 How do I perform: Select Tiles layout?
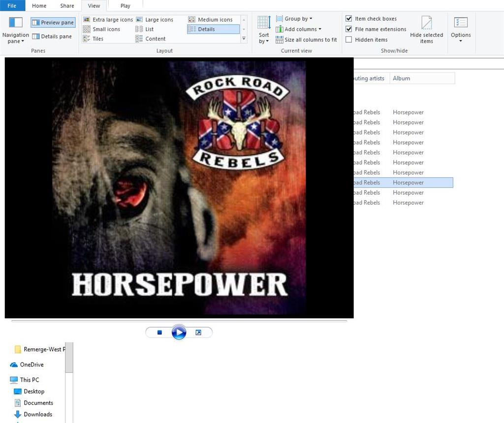point(93,39)
